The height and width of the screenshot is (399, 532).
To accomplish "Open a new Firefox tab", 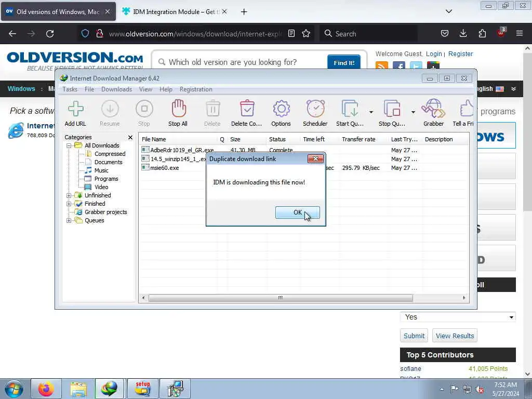I will 244,12.
